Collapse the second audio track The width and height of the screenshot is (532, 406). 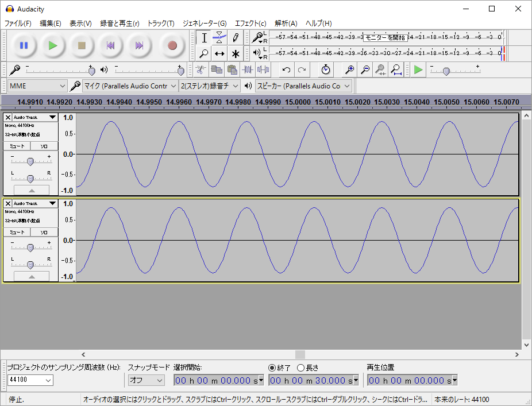point(32,276)
